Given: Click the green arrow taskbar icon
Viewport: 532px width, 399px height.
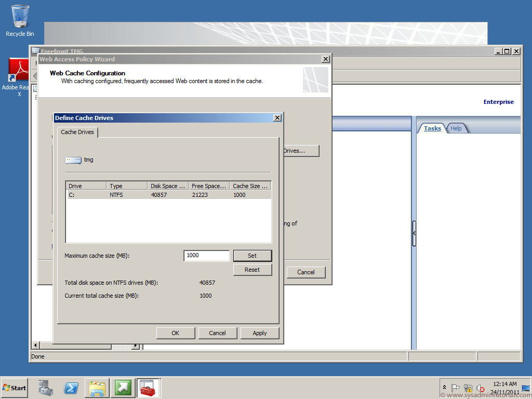Looking at the screenshot, I should pos(123,388).
